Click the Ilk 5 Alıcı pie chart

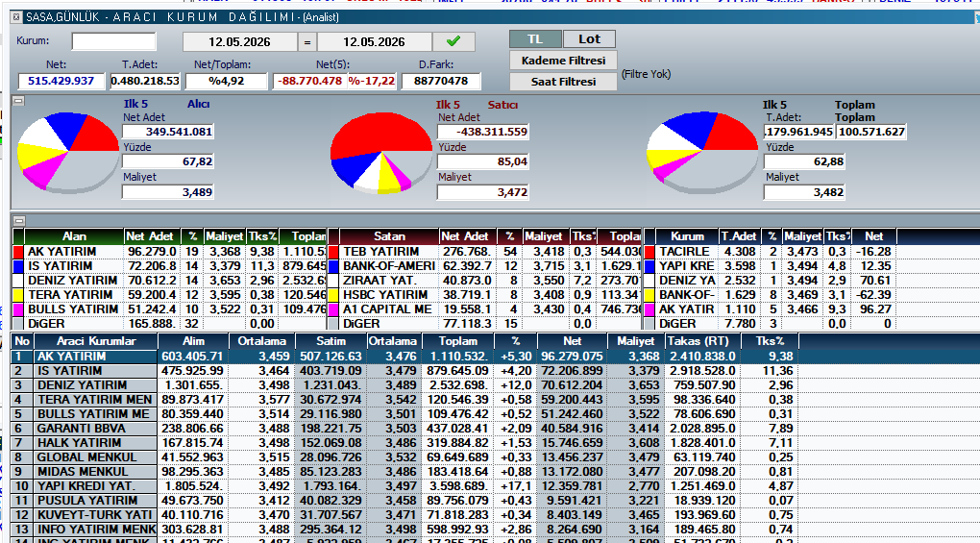pos(67,152)
